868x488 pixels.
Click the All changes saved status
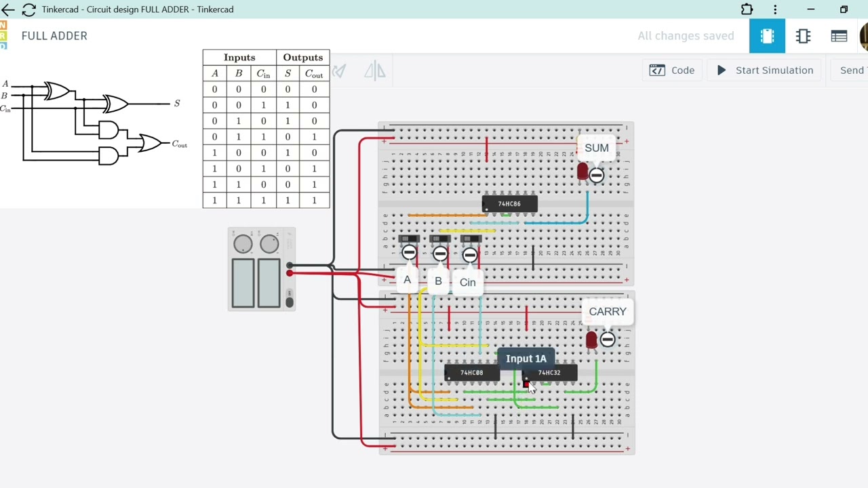pyautogui.click(x=686, y=36)
